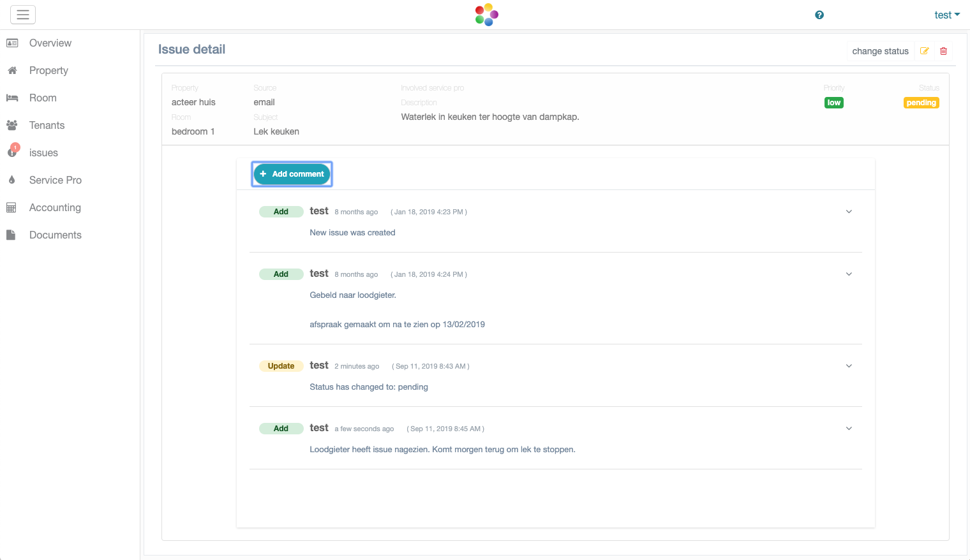The height and width of the screenshot is (560, 970).
Task: Expand the 'Gebeld naar loodgieter' comment chevron
Action: (x=849, y=274)
